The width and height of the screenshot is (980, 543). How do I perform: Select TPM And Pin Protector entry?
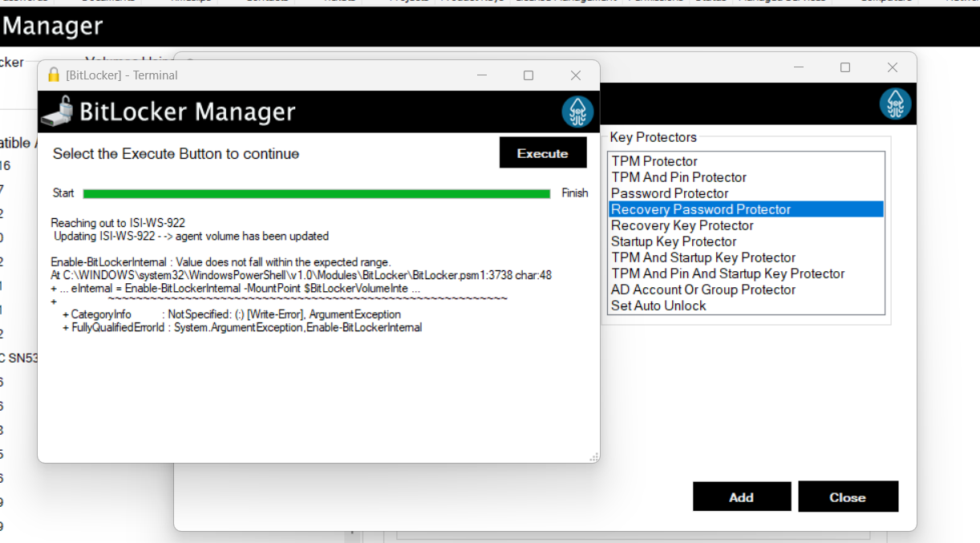[746, 177]
